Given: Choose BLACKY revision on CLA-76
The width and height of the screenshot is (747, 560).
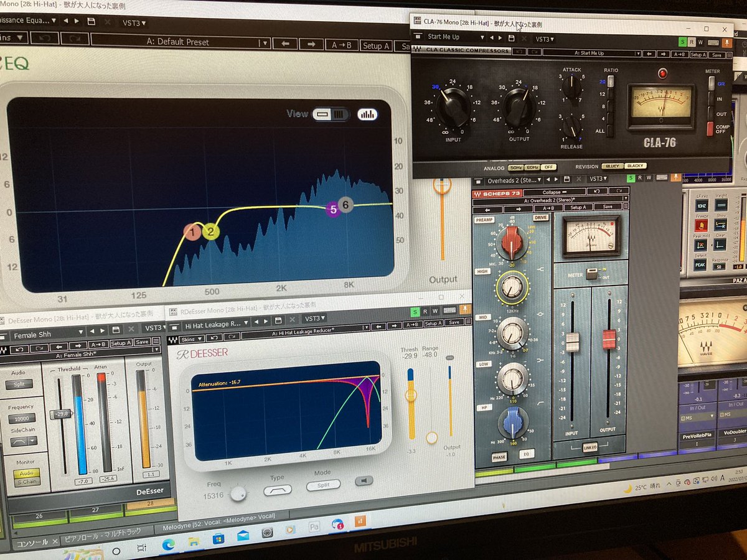Looking at the screenshot, I should pos(636,166).
